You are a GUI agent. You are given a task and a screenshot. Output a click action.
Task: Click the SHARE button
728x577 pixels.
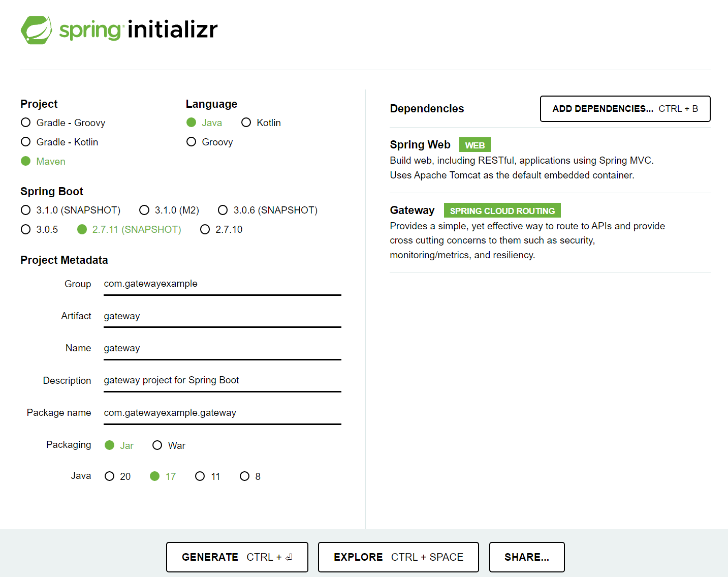[x=526, y=557]
